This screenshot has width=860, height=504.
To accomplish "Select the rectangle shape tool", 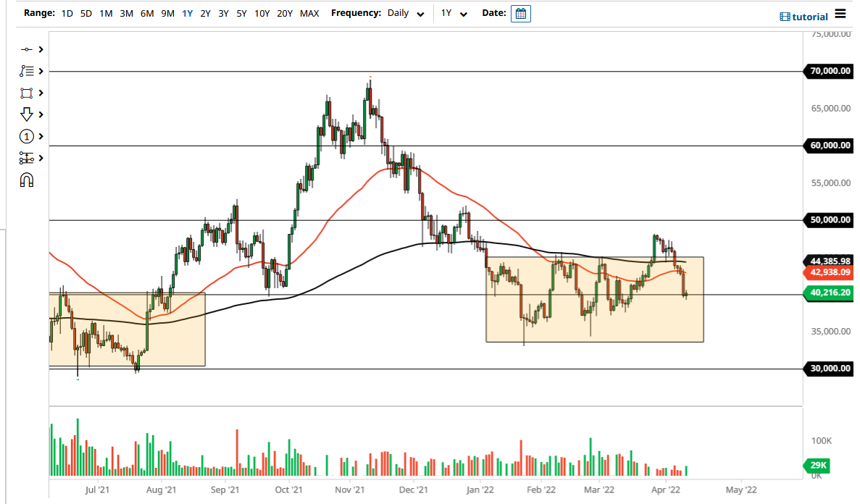I will (27, 93).
